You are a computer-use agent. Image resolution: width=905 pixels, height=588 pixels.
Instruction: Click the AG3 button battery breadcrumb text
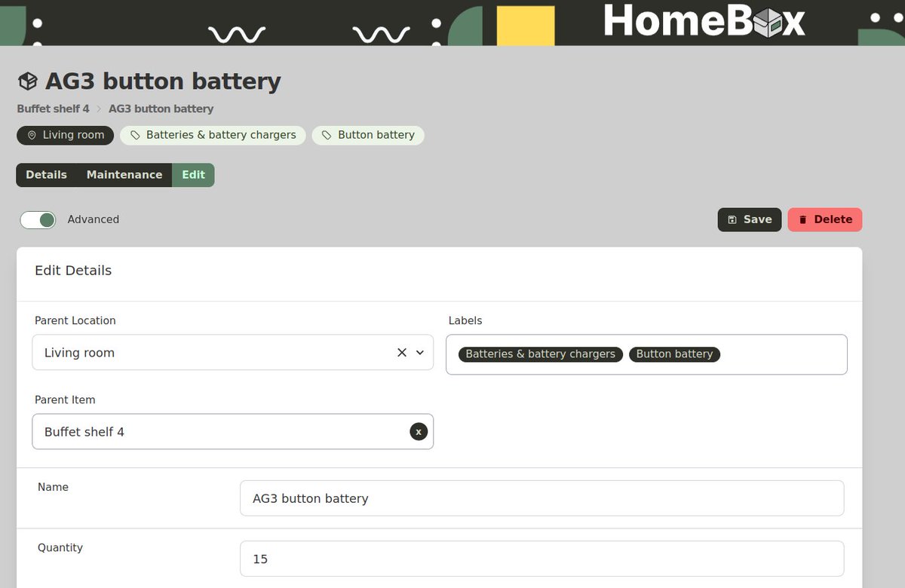[161, 109]
